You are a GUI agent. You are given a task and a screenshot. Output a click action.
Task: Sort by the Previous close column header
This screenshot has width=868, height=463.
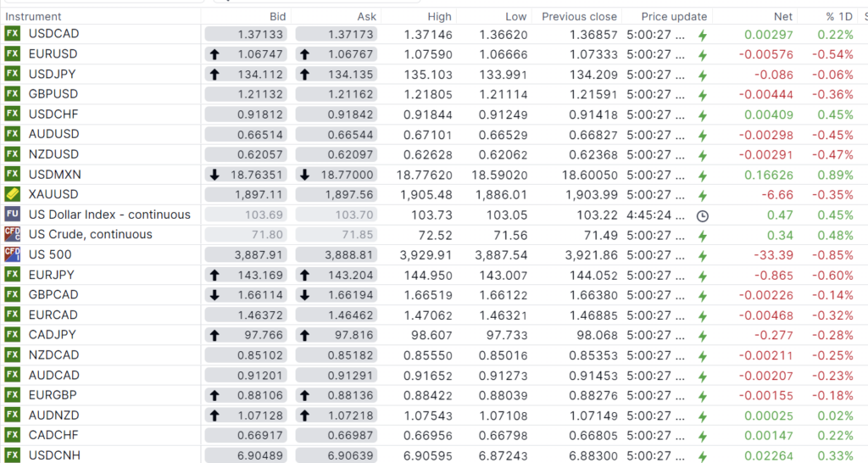579,16
